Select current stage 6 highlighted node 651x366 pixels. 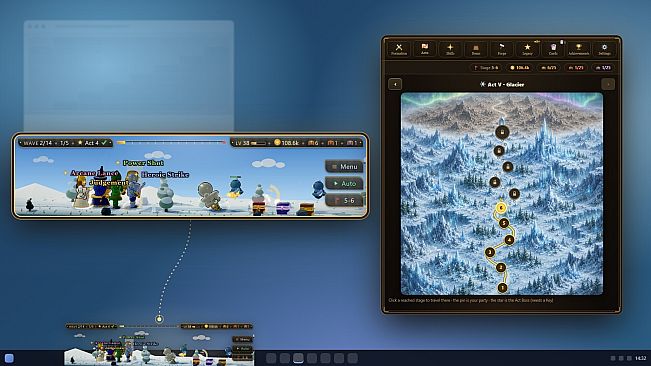(x=501, y=207)
